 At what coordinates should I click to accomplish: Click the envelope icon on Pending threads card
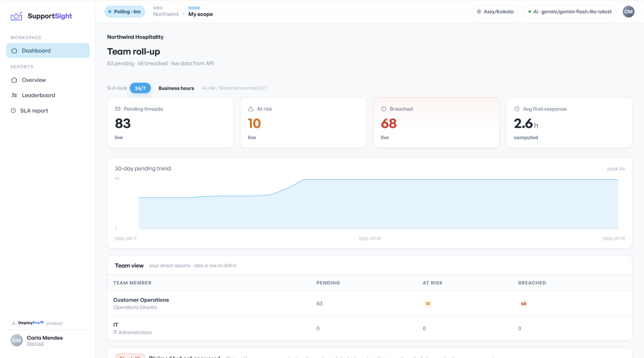118,109
